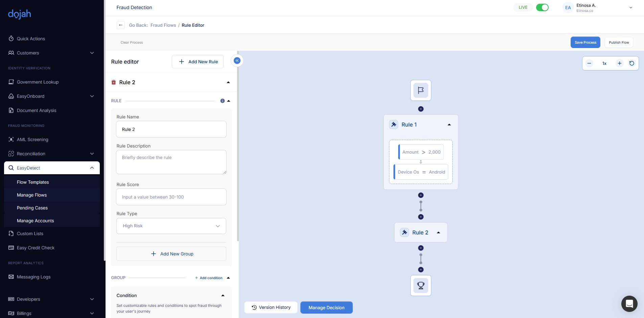
Task: Open the Rule Type dropdown
Action: [x=171, y=226]
